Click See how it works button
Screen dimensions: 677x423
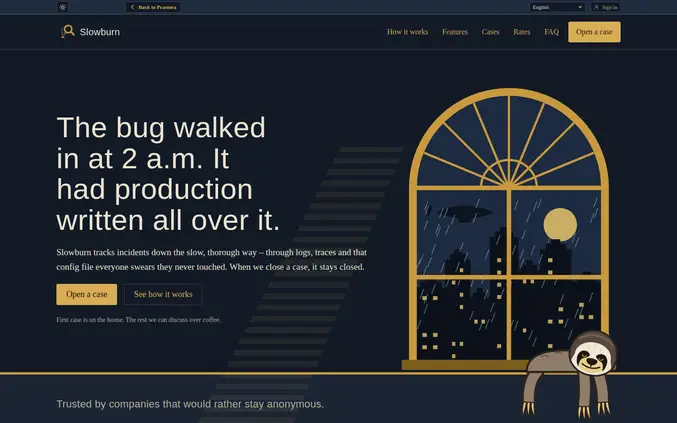tap(163, 294)
